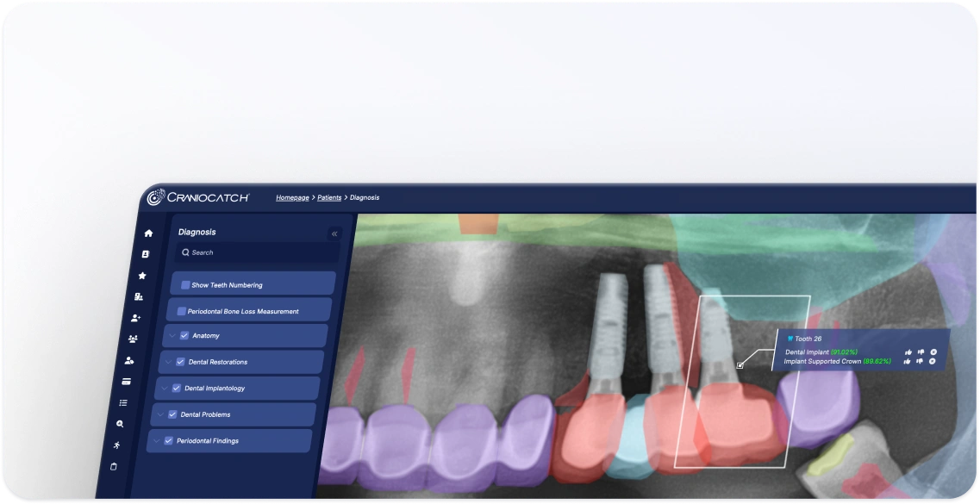Click the Dental Implant (91.02%) finding text
The image size is (980, 504).
click(x=821, y=352)
